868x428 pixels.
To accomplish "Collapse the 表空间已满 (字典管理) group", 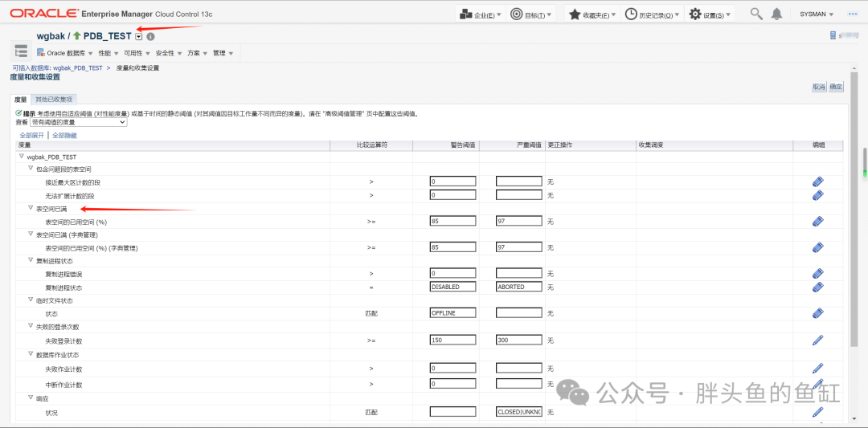I will tap(31, 234).
